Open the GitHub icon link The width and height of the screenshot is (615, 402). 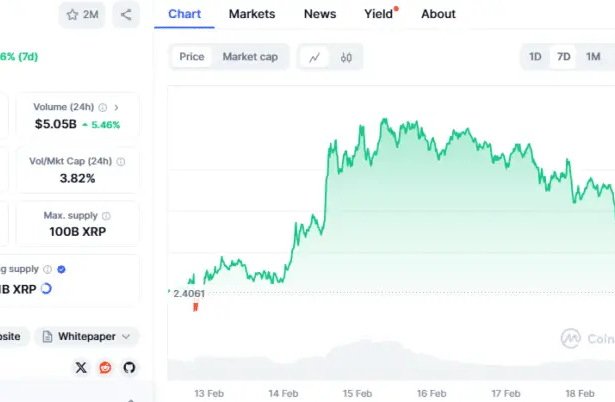(x=129, y=367)
